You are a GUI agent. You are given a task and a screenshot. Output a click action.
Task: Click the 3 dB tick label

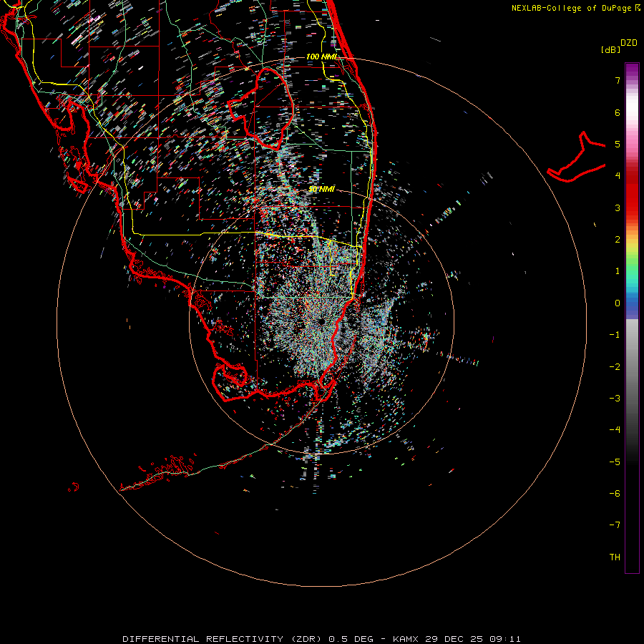(618, 208)
